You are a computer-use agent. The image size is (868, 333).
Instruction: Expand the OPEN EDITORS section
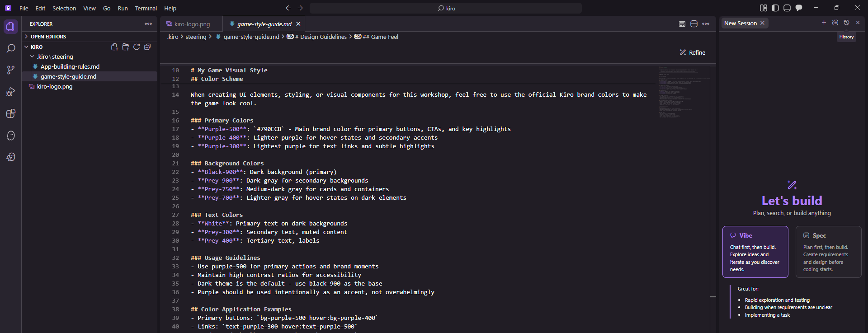click(90, 37)
